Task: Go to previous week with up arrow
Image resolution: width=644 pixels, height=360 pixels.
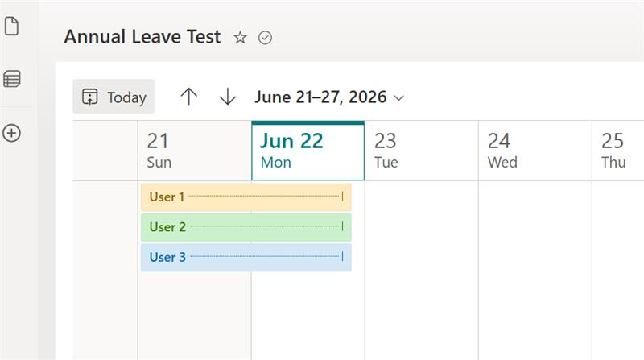Action: (x=189, y=97)
